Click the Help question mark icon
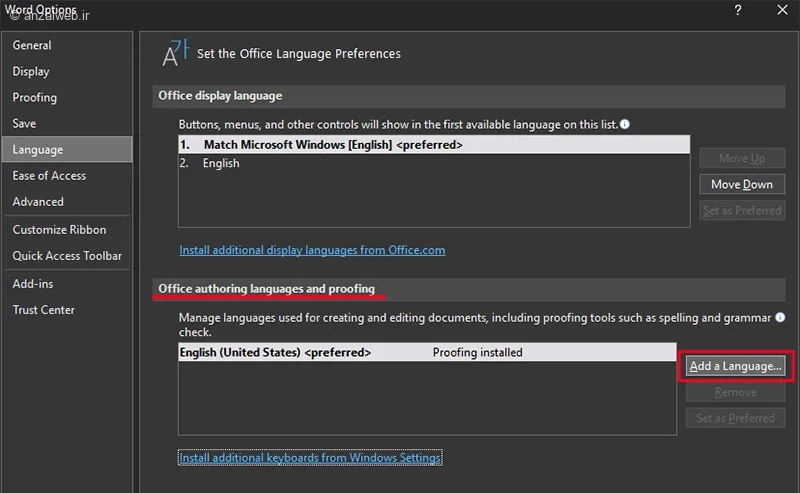The height and width of the screenshot is (493, 800). click(738, 11)
